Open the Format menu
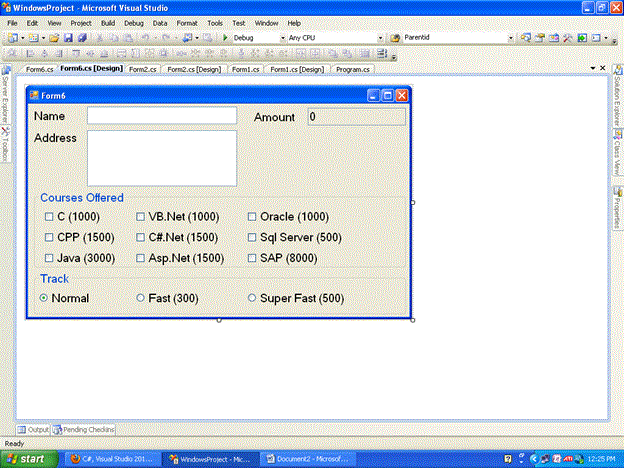The image size is (624, 468). (187, 23)
